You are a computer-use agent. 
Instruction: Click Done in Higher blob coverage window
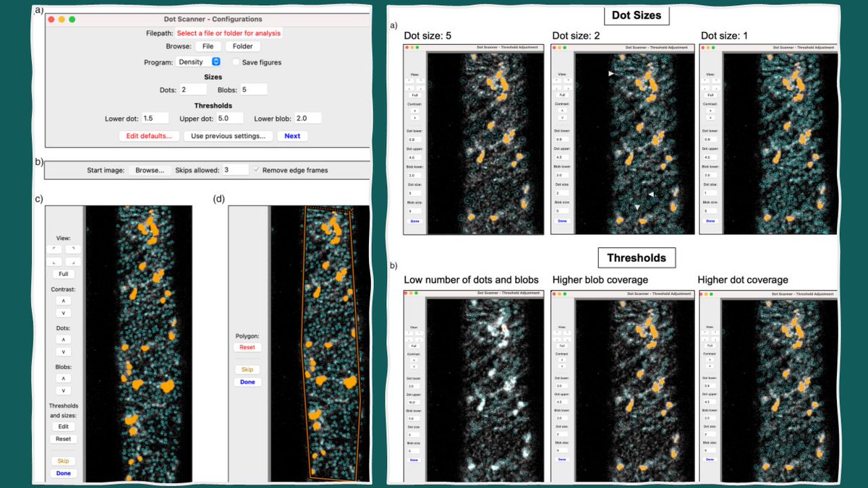pos(563,460)
